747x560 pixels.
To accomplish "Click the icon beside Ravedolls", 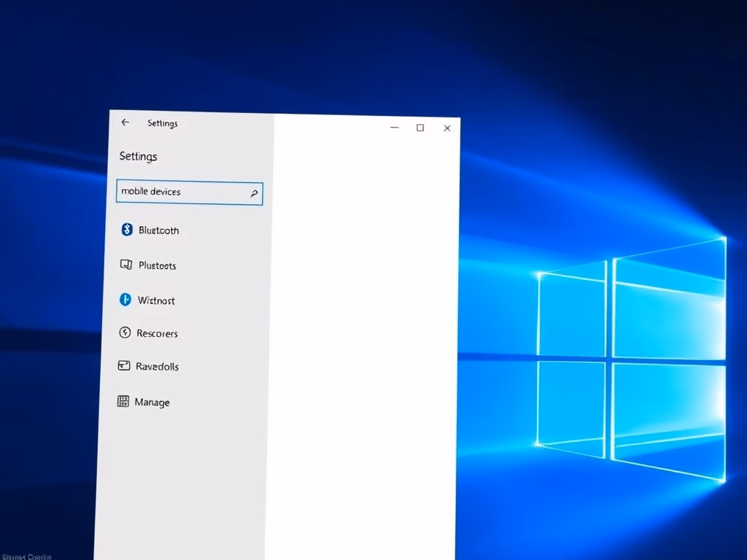I will (x=124, y=366).
